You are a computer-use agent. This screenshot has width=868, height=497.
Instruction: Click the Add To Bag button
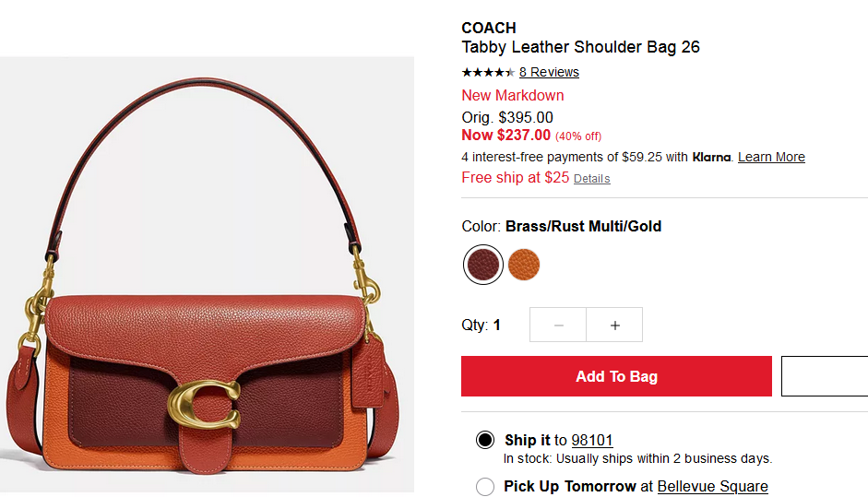click(616, 376)
